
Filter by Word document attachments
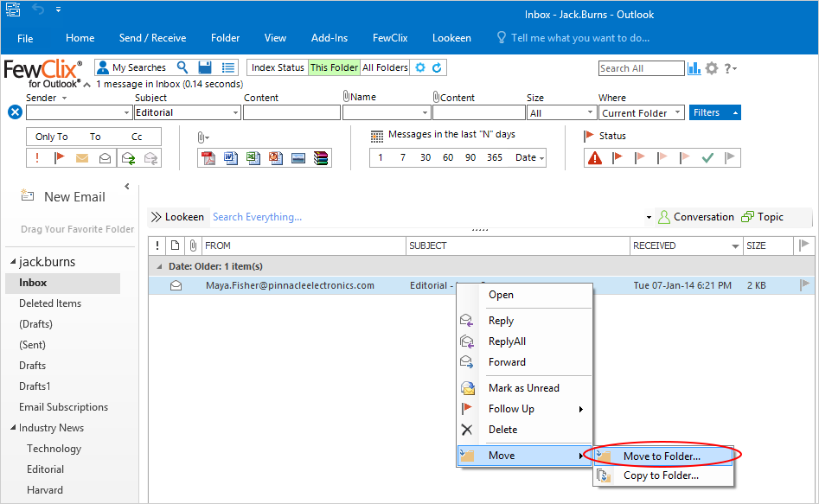[x=231, y=158]
